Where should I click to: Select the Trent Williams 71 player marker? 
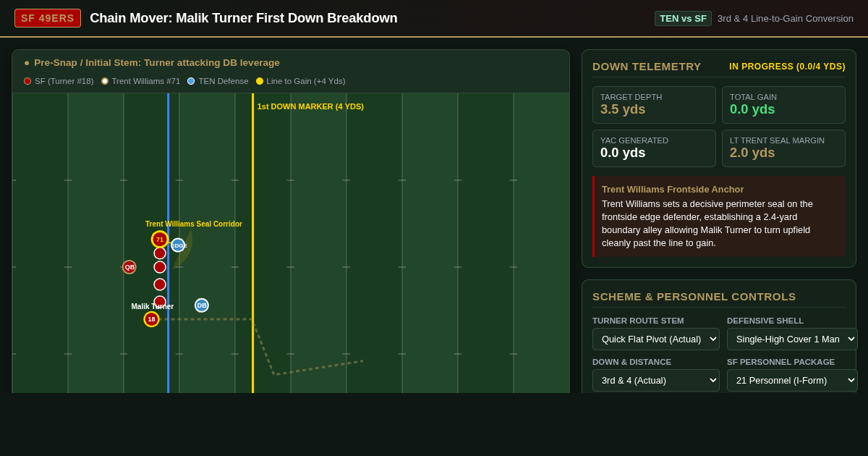[160, 240]
